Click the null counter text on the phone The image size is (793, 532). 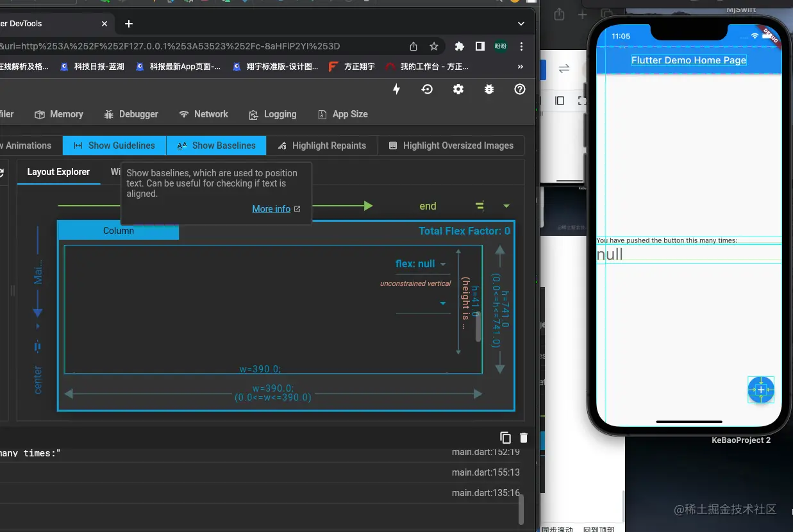610,254
